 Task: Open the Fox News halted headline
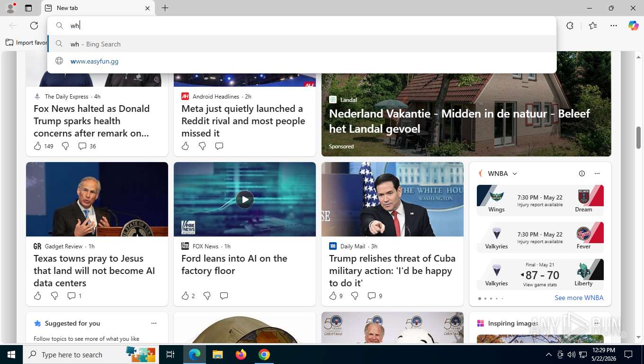coord(92,121)
